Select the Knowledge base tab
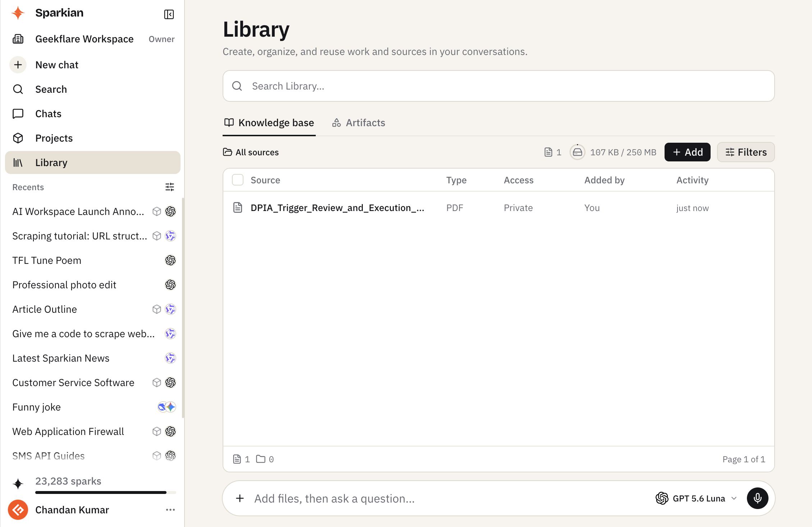The image size is (812, 527). pos(269,123)
